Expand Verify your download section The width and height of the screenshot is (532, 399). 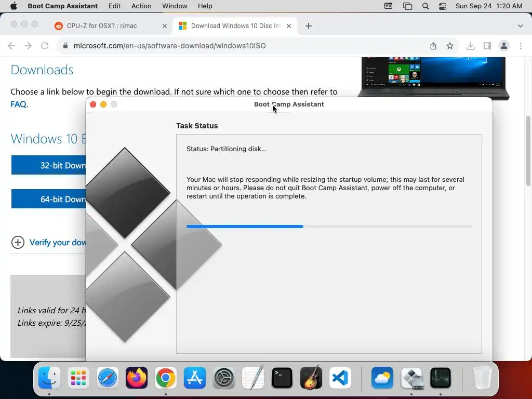(48, 242)
